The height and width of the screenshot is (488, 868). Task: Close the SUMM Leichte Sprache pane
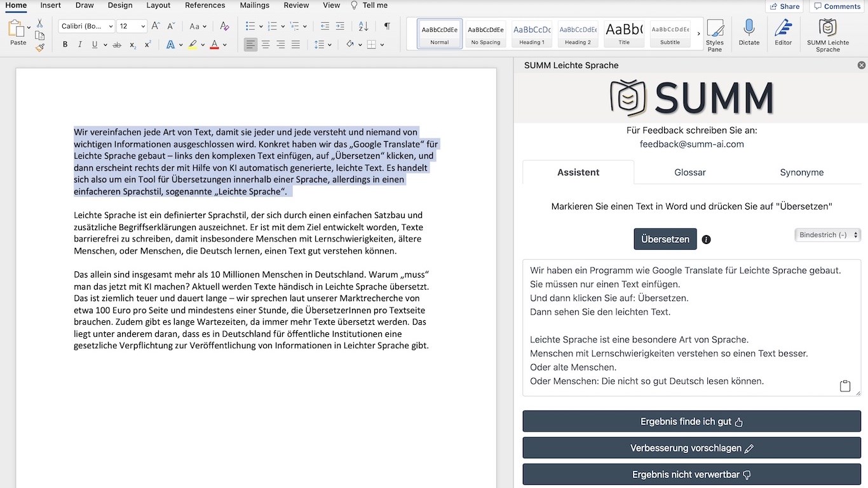[862, 65]
